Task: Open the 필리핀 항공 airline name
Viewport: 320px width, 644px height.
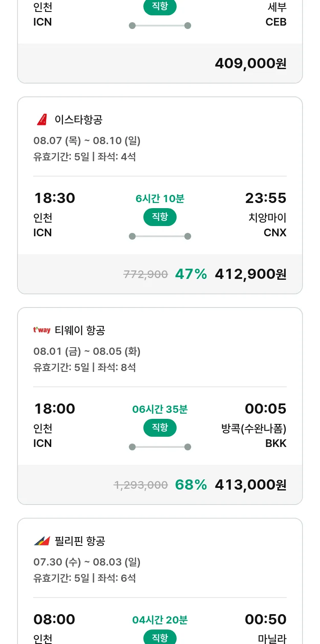Action: pyautogui.click(x=80, y=541)
